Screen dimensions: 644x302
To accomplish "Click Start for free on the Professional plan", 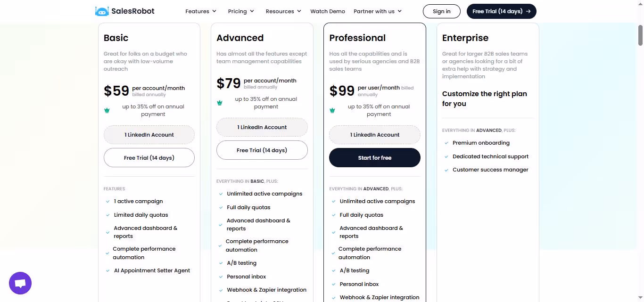I will (x=374, y=157).
